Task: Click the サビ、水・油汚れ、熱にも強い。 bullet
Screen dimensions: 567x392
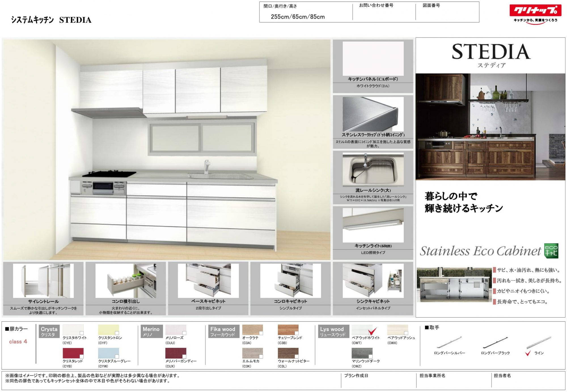Action: pos(528,270)
